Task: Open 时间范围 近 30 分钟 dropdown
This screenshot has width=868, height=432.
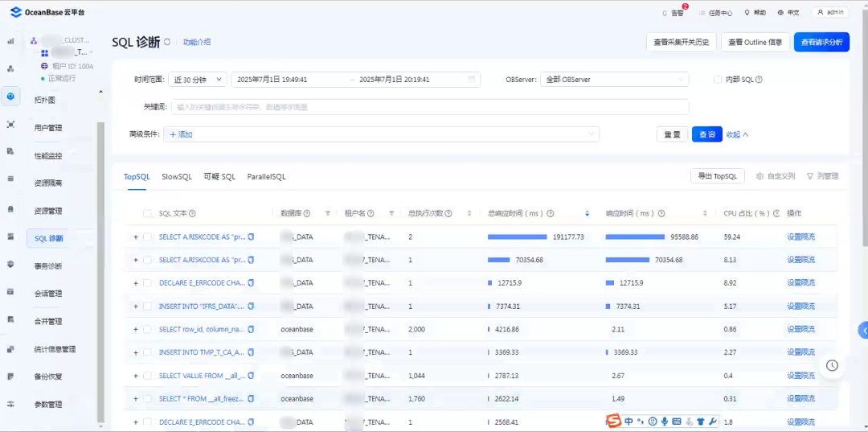Action: pos(198,80)
